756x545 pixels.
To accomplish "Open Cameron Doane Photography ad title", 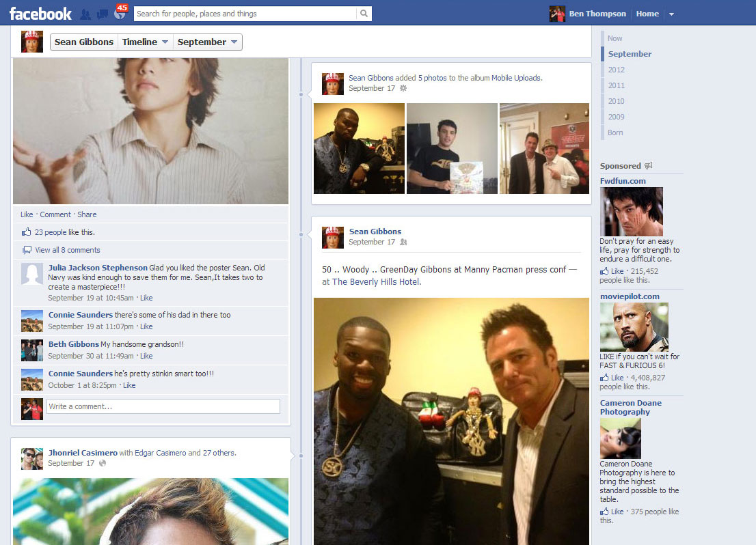I will pyautogui.click(x=631, y=407).
